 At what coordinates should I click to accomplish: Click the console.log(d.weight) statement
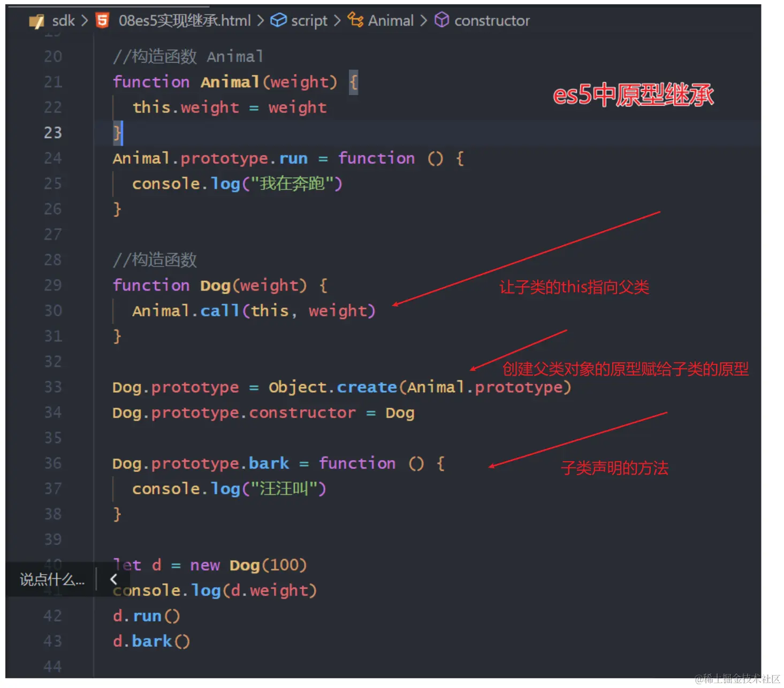(x=215, y=590)
